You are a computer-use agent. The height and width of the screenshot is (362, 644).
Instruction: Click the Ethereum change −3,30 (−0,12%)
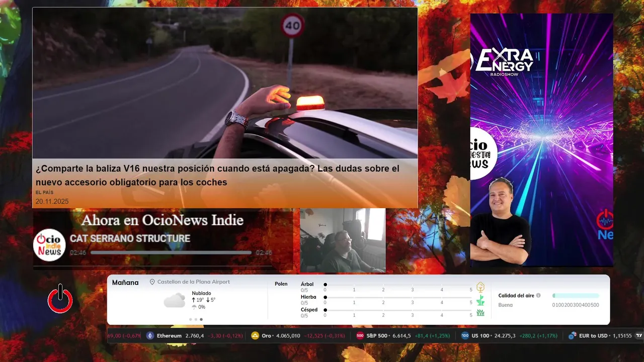226,336
